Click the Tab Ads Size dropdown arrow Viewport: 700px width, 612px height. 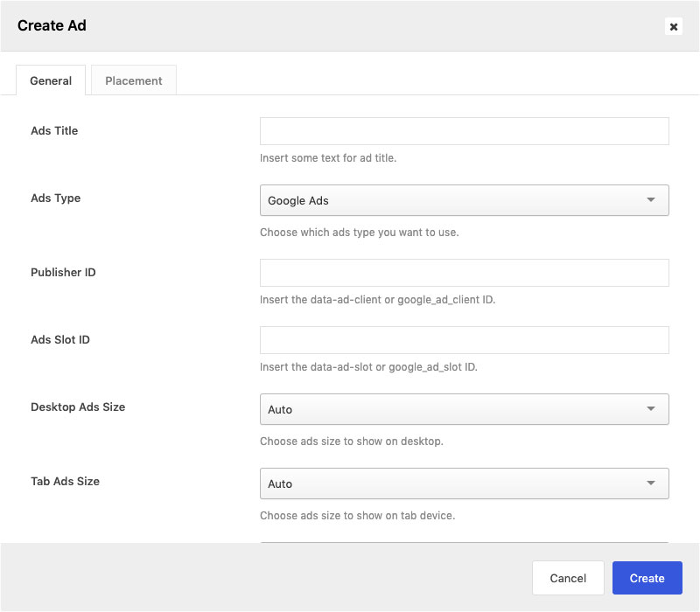651,483
